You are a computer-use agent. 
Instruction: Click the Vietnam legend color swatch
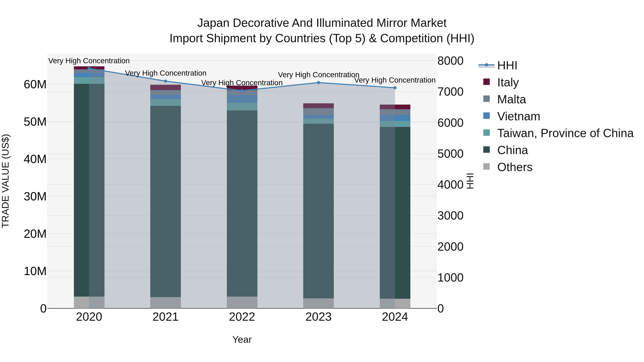click(487, 116)
